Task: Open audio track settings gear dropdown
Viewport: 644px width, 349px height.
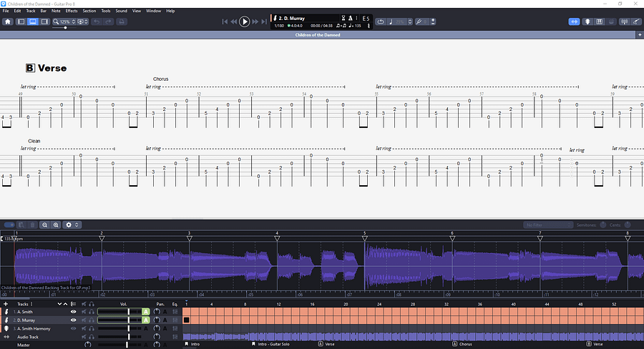Action: point(72,225)
